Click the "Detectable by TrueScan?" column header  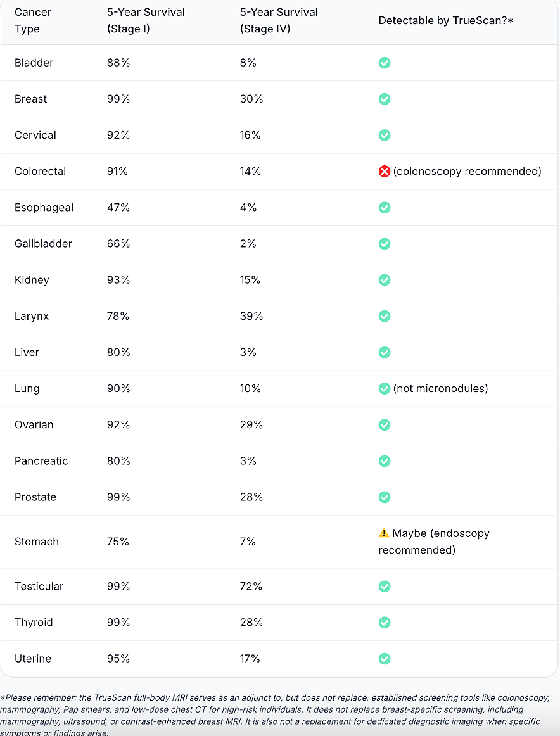[x=445, y=21]
